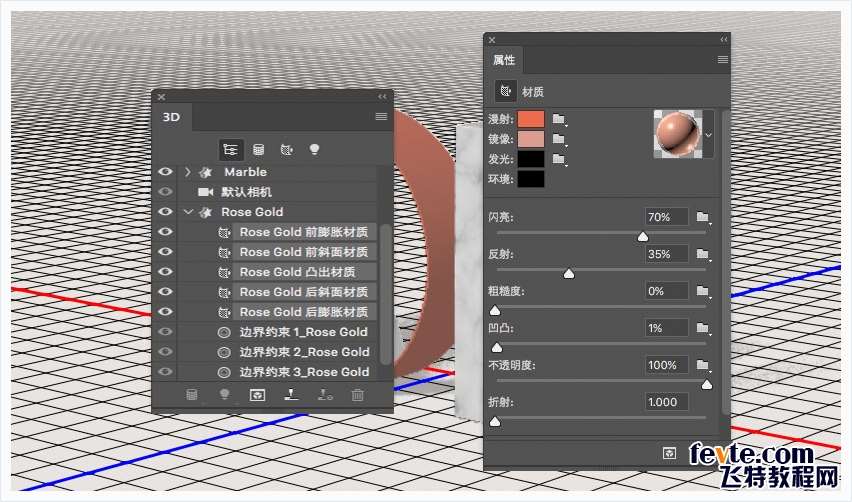Screen dimensions: 852x502
Task: Expand the Marble tree item
Action: point(188,172)
